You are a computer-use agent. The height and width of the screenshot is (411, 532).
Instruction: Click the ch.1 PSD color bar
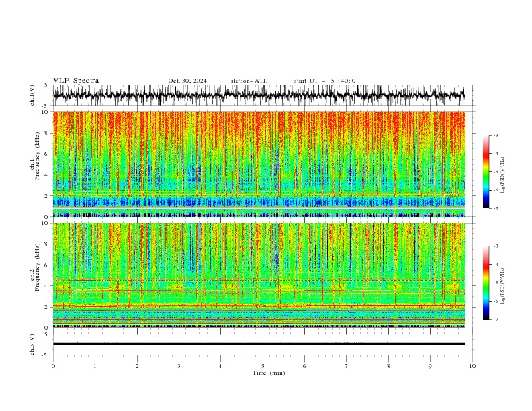tap(486, 172)
